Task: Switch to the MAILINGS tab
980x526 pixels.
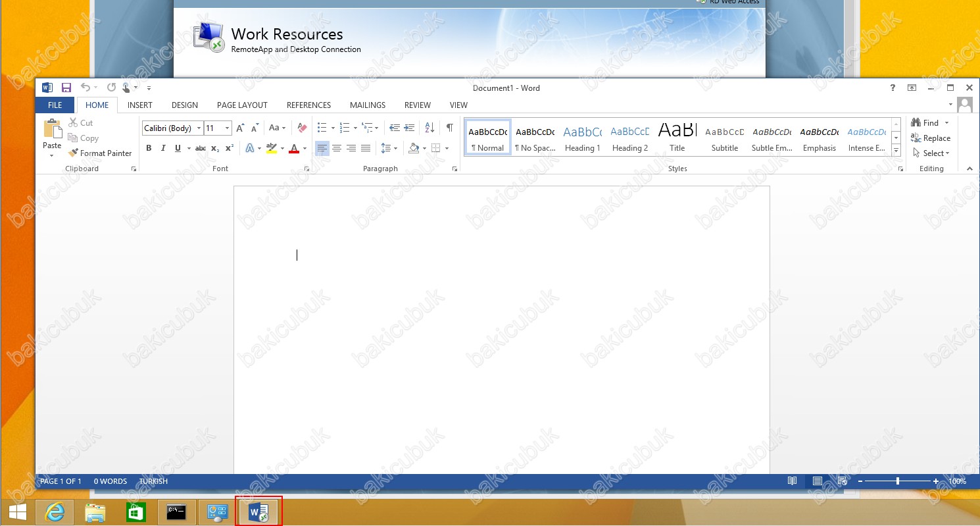Action: click(368, 105)
